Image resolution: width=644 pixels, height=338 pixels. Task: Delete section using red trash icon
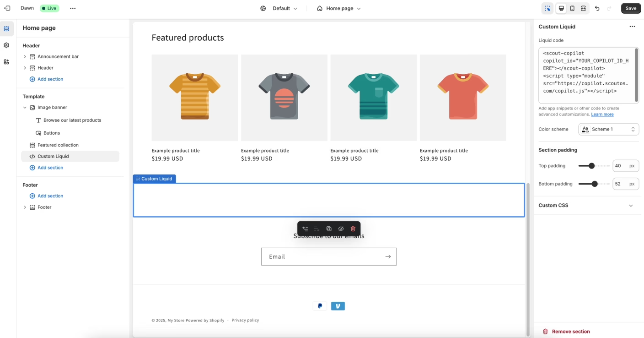click(x=353, y=229)
